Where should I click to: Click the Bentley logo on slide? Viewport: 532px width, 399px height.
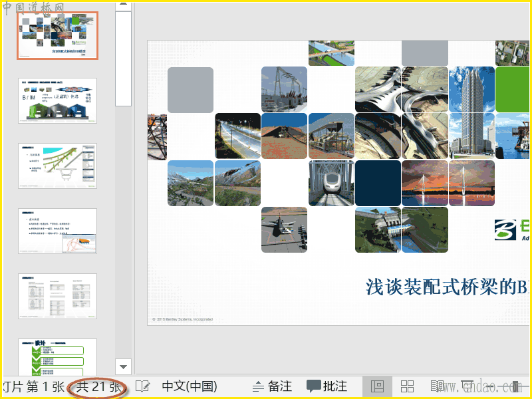[512, 230]
